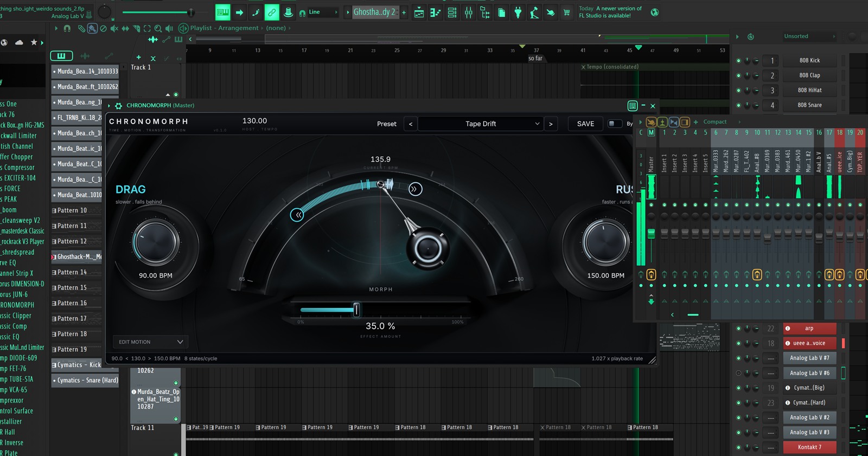868x456 pixels.
Task: Select Pattern 19 in picker list
Action: pyautogui.click(x=76, y=350)
